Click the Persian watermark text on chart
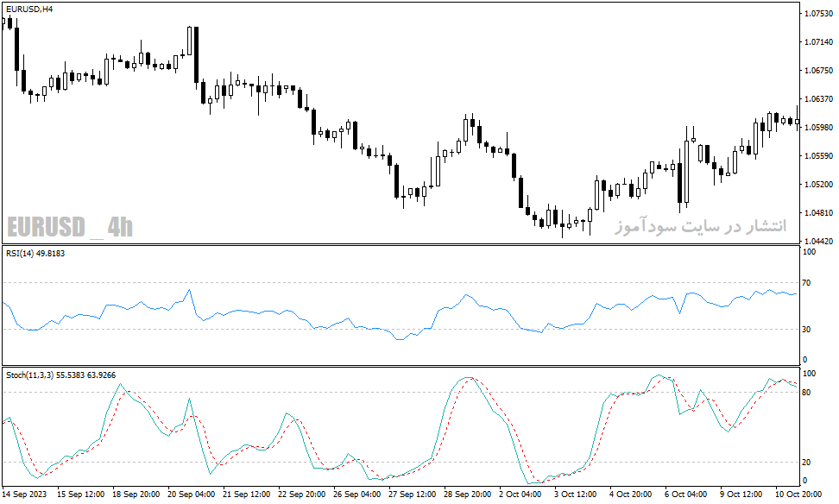 [x=700, y=226]
